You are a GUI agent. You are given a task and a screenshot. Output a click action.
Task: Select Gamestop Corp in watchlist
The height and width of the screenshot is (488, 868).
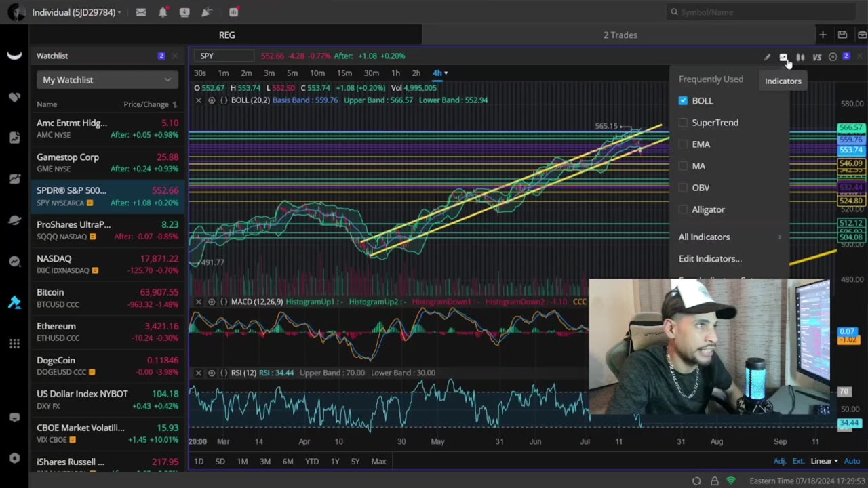click(x=107, y=163)
